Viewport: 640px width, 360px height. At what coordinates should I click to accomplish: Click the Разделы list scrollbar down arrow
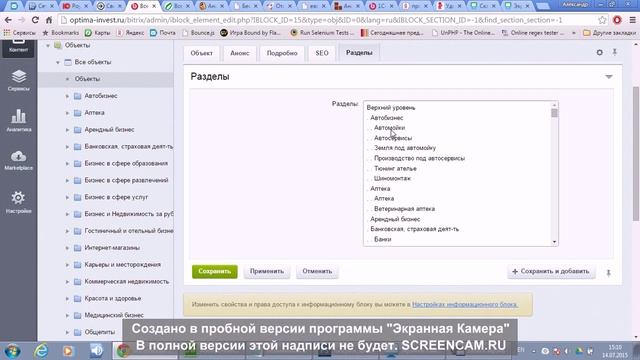(554, 242)
